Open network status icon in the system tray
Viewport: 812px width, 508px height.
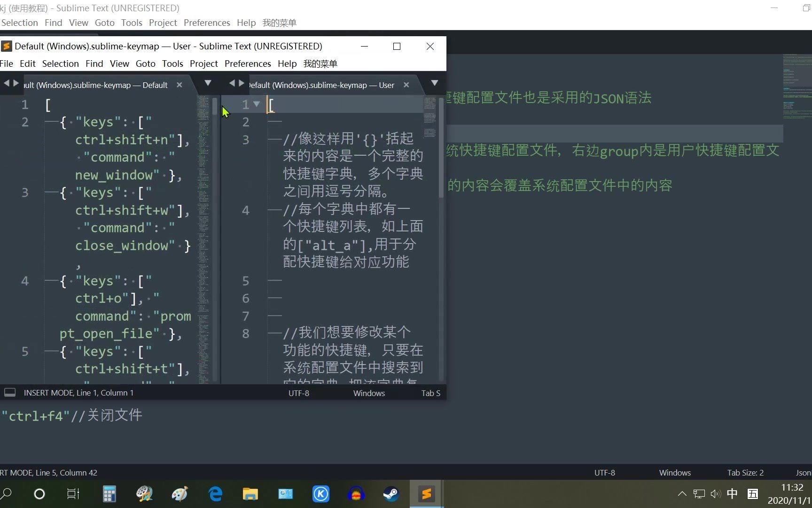[699, 494]
